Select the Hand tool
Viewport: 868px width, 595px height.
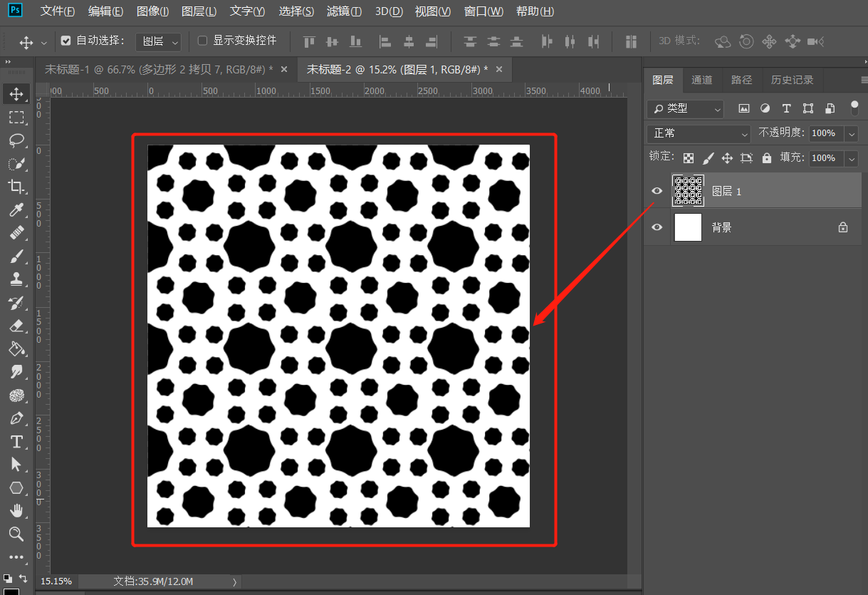point(16,510)
